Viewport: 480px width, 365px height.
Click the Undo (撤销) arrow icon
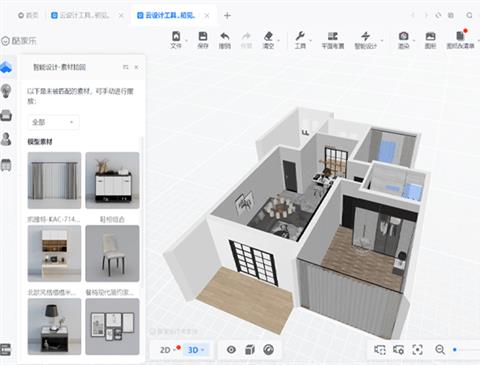[225, 36]
